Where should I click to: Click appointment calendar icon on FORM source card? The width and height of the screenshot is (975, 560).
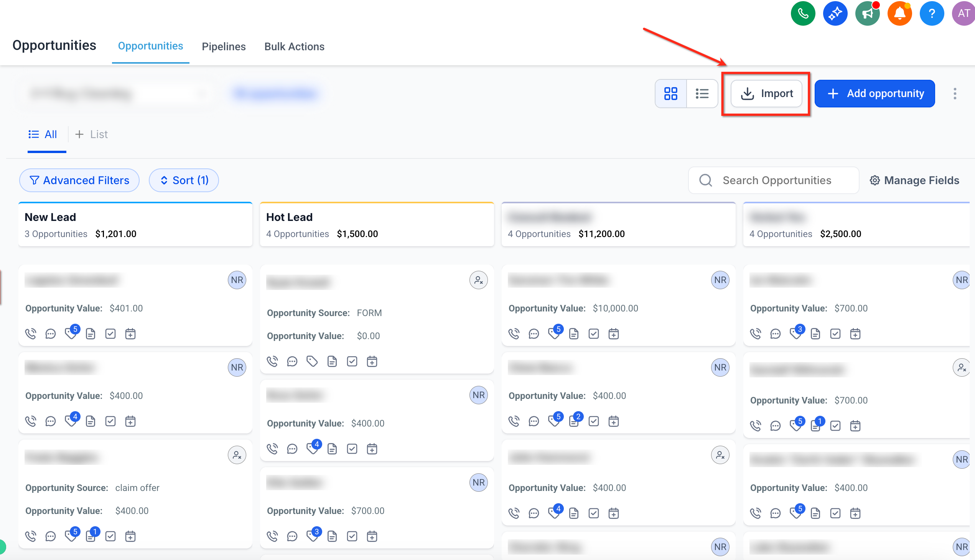372,362
